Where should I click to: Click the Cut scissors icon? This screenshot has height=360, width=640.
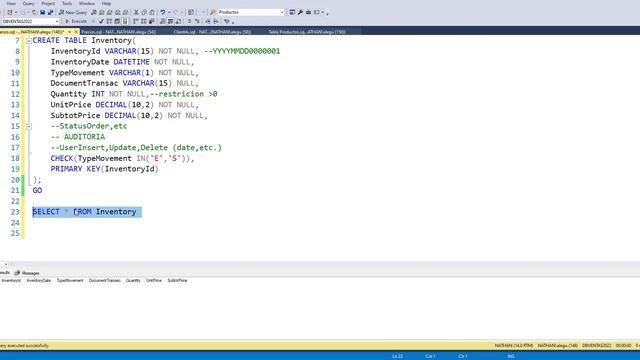pyautogui.click(x=136, y=12)
